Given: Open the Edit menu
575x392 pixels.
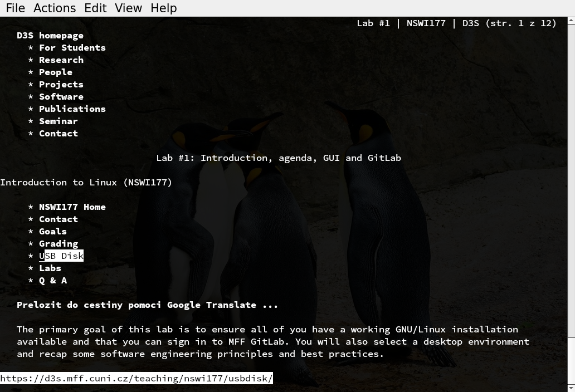Looking at the screenshot, I should [x=95, y=8].
